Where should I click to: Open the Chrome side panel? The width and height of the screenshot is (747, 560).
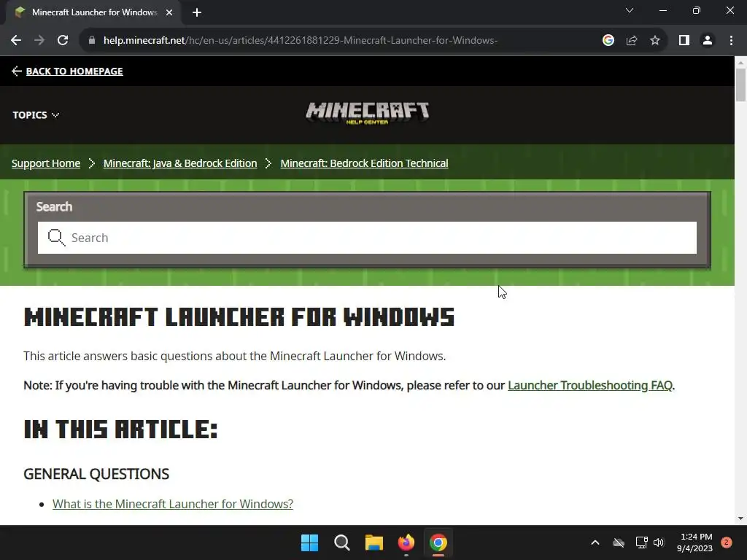click(x=684, y=41)
